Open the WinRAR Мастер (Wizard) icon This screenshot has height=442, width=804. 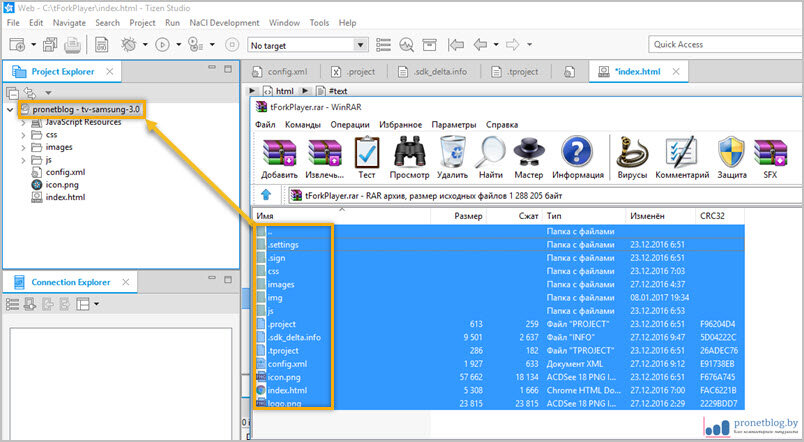(x=529, y=152)
